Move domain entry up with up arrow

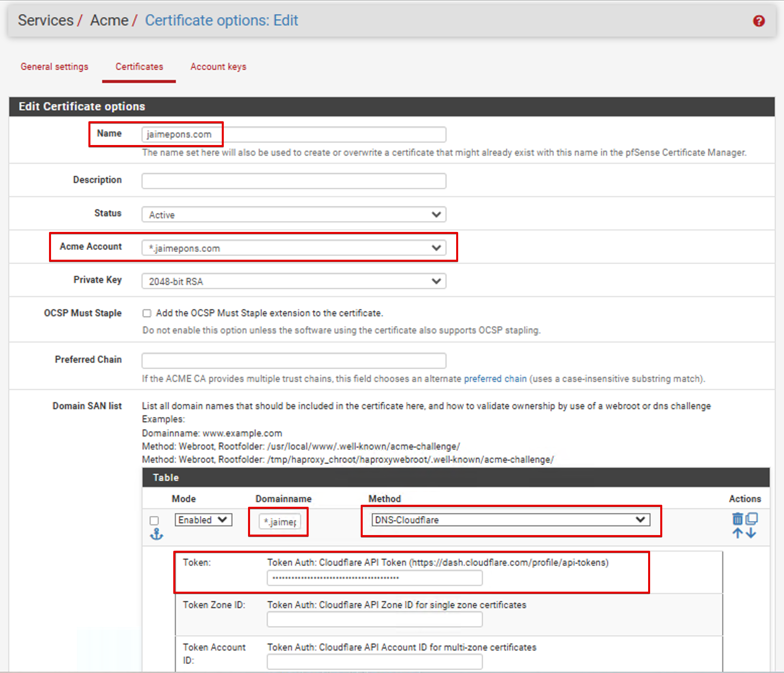[x=738, y=533]
